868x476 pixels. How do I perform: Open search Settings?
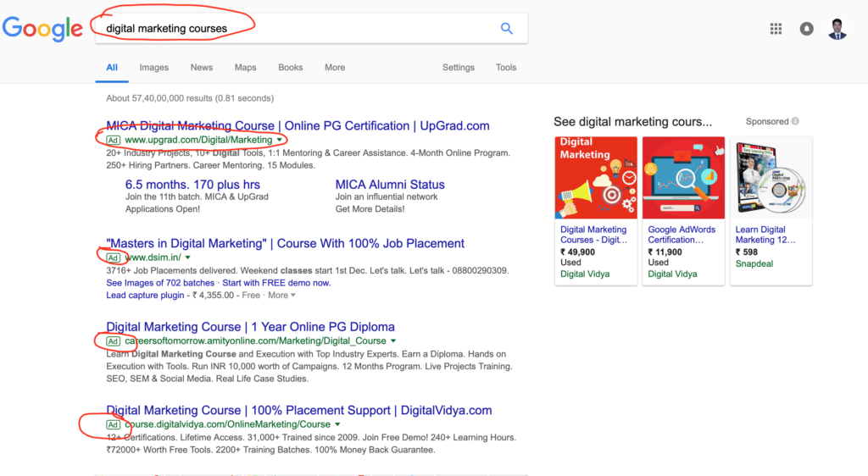pyautogui.click(x=459, y=68)
